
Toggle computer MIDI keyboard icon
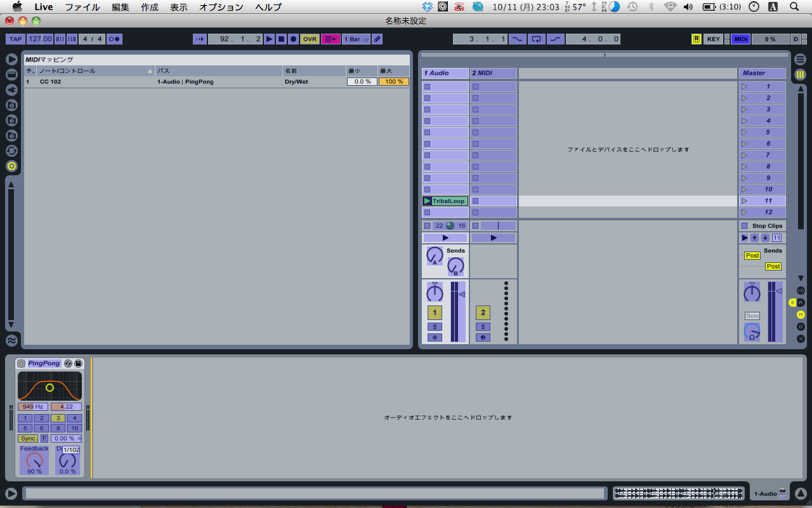click(697, 39)
